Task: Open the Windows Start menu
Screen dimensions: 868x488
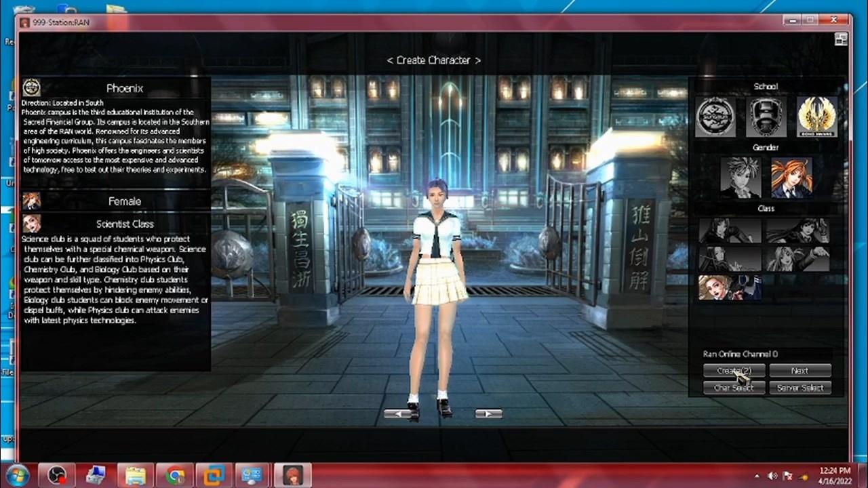Action: [x=16, y=475]
